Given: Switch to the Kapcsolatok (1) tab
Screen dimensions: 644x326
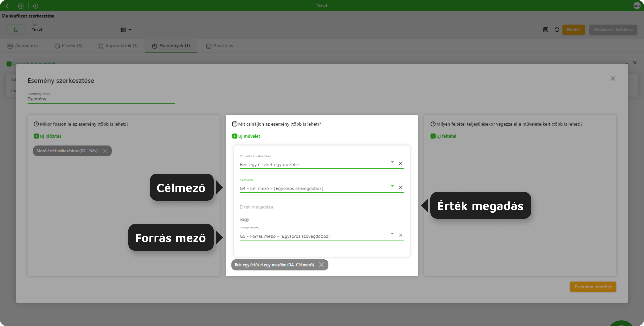Looking at the screenshot, I should [x=118, y=46].
